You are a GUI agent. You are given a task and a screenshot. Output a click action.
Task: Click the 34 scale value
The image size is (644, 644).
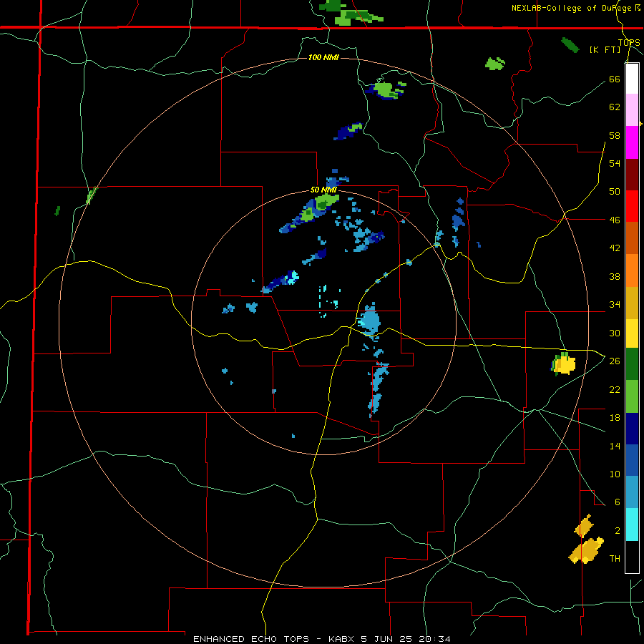[x=615, y=305]
